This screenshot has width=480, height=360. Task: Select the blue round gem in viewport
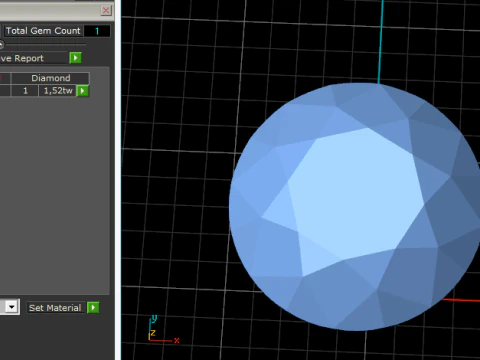pos(355,207)
